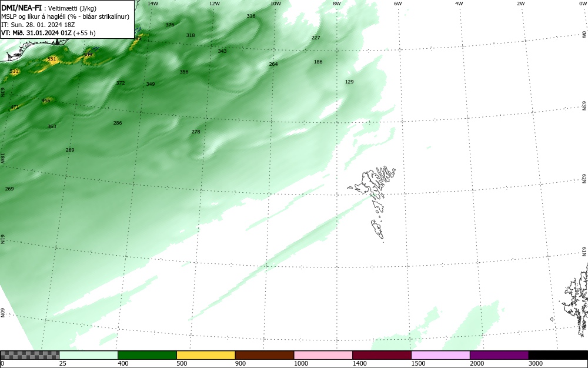Click the 10W longitude label
This screenshot has width=588, height=368.
pos(276,4)
